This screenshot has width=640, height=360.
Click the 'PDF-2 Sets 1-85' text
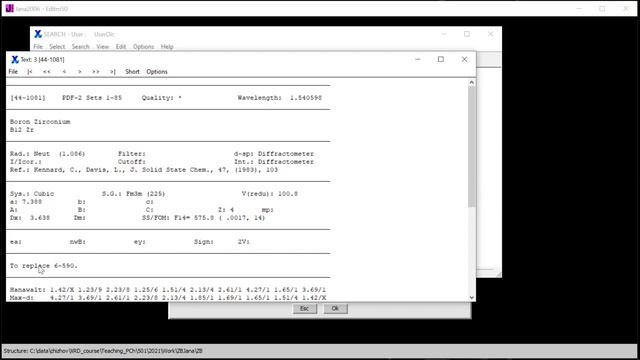(x=92, y=98)
